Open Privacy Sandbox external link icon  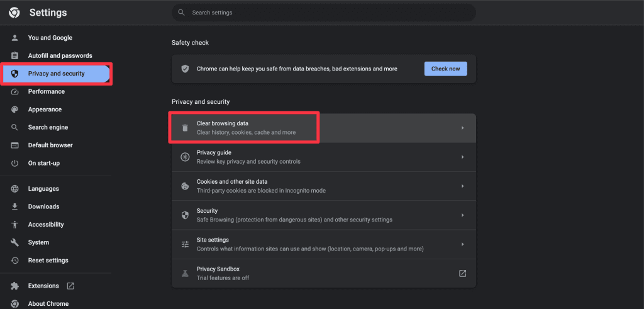(462, 273)
